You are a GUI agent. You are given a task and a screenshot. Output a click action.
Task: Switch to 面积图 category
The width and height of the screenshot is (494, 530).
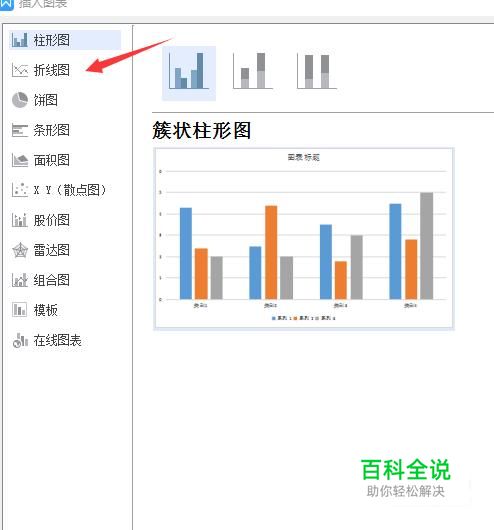(x=51, y=160)
